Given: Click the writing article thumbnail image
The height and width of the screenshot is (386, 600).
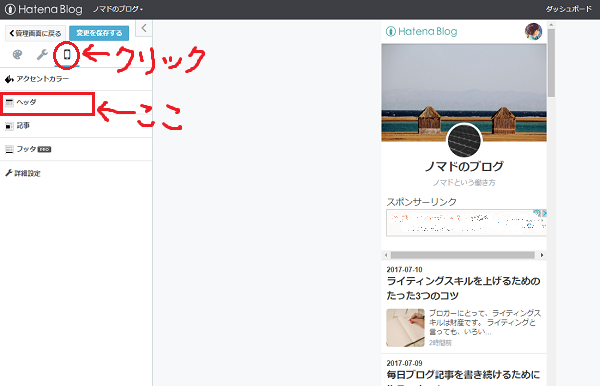Looking at the screenshot, I should click(405, 327).
